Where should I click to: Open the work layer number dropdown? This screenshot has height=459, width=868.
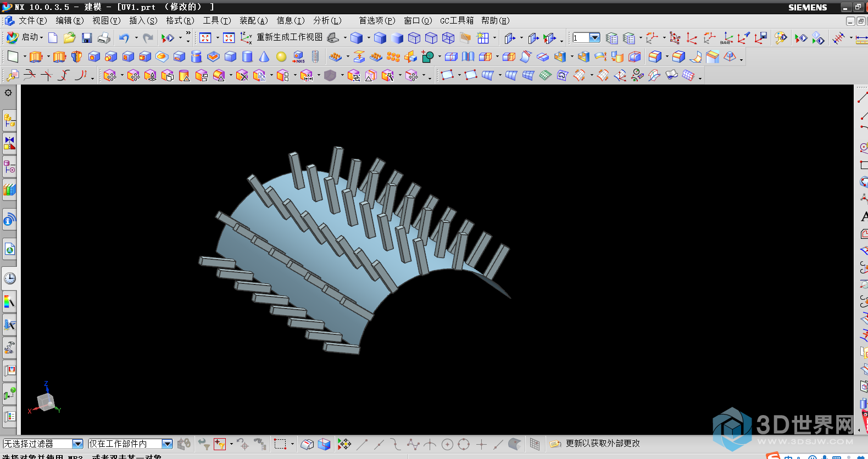(594, 38)
